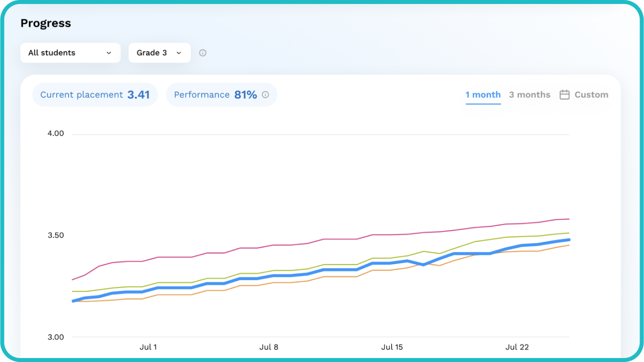Click the Jul 8 axis label
The image size is (644, 362).
coord(269,347)
